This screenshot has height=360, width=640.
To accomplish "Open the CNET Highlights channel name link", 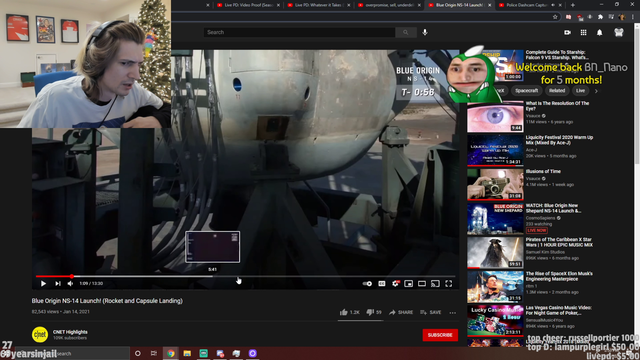I will point(70,332).
